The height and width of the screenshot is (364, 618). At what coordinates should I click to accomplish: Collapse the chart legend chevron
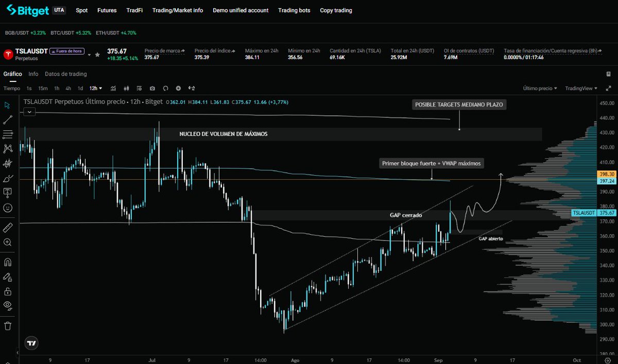pyautogui.click(x=29, y=111)
